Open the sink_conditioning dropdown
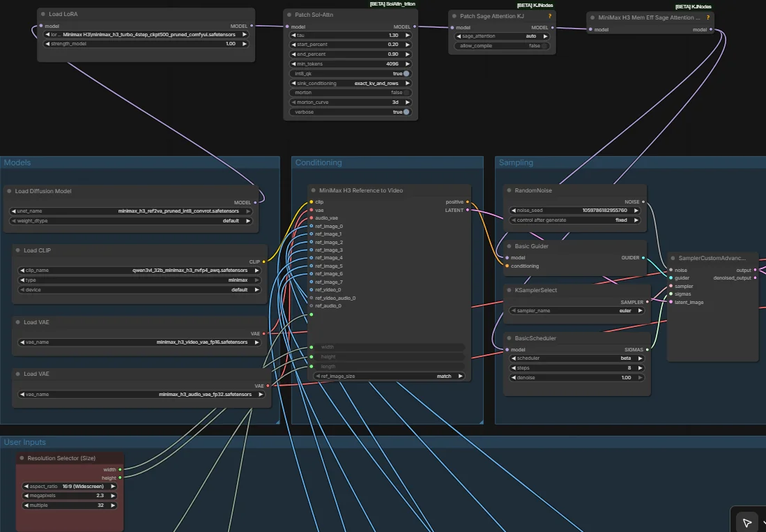This screenshot has height=532, width=766. (x=351, y=84)
